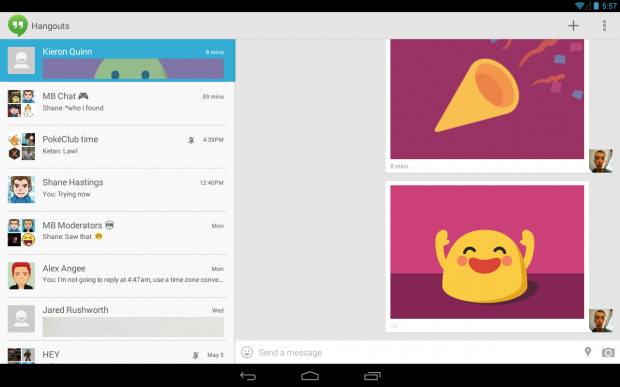Tap the location pin icon
This screenshot has width=620, height=387.
pyautogui.click(x=588, y=351)
